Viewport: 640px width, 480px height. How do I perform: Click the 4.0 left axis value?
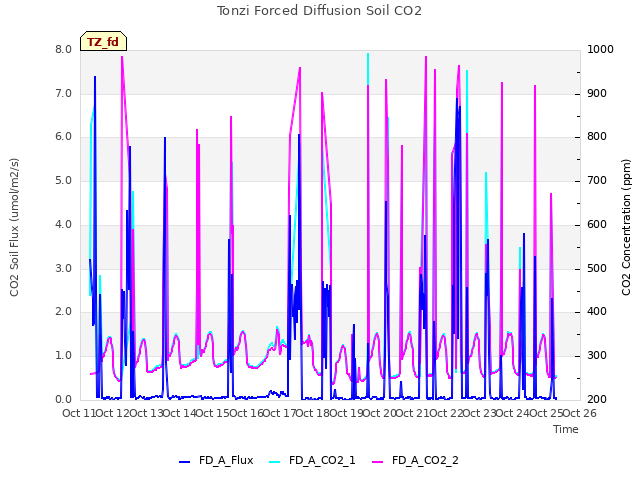[x=64, y=224]
